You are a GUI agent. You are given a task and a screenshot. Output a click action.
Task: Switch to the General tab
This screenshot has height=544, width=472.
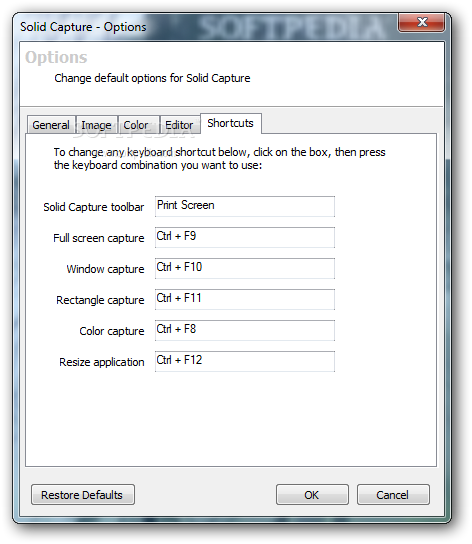(51, 125)
